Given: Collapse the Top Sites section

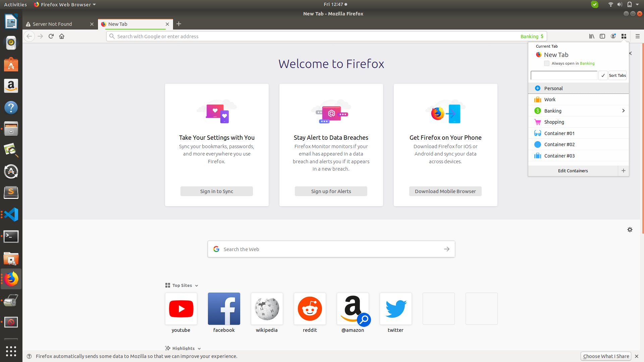Looking at the screenshot, I should 196,285.
